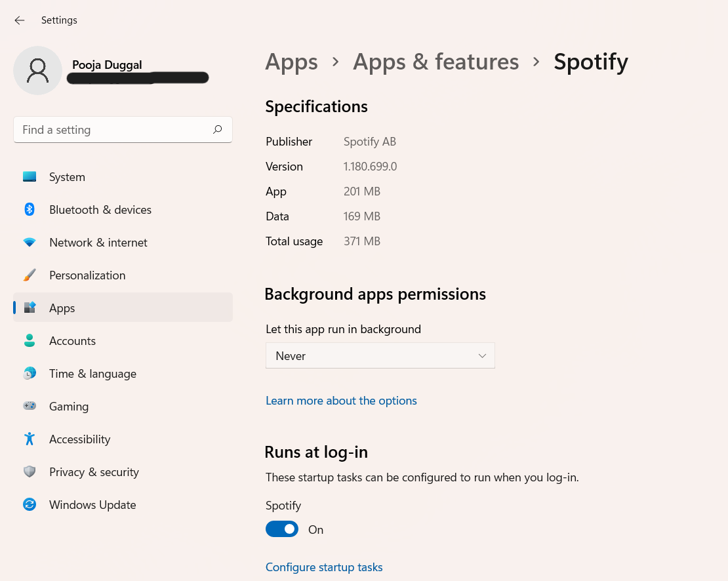Open 'Learn more about the options' link
The height and width of the screenshot is (581, 728).
tap(341, 401)
